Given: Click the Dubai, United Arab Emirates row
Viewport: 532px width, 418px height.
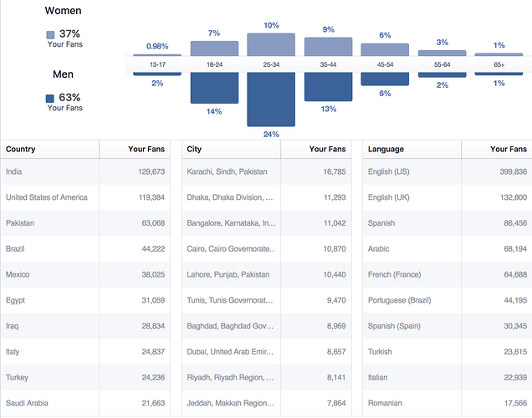Looking at the screenshot, I should pos(266,352).
